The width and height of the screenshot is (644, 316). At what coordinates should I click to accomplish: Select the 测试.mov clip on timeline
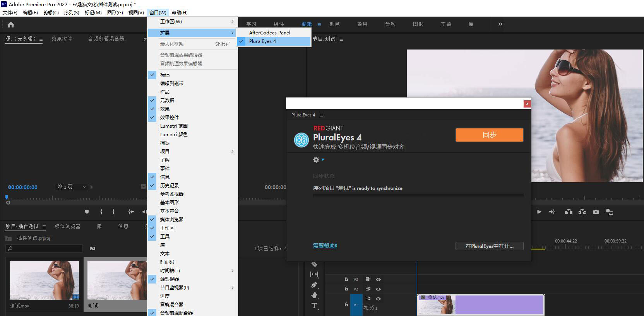481,305
